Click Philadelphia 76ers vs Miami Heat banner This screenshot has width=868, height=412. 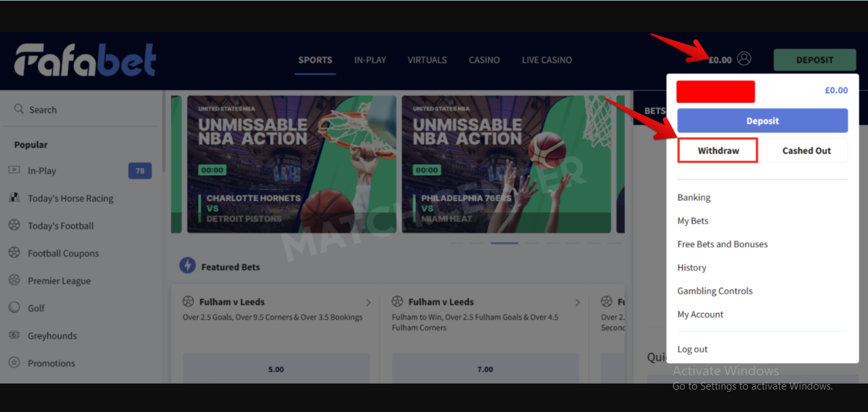click(x=506, y=164)
